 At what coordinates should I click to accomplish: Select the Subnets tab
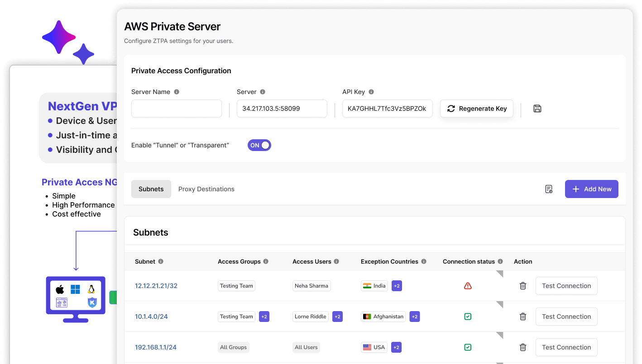pyautogui.click(x=151, y=189)
